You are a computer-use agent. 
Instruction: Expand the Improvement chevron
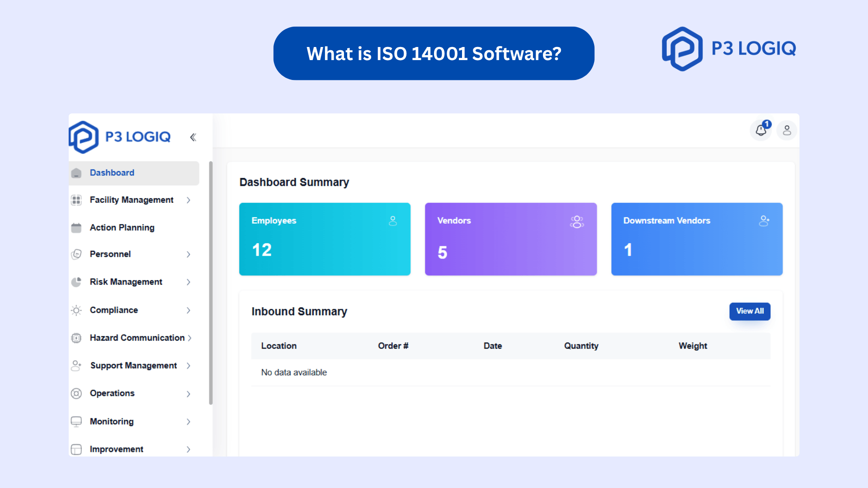coord(189,450)
